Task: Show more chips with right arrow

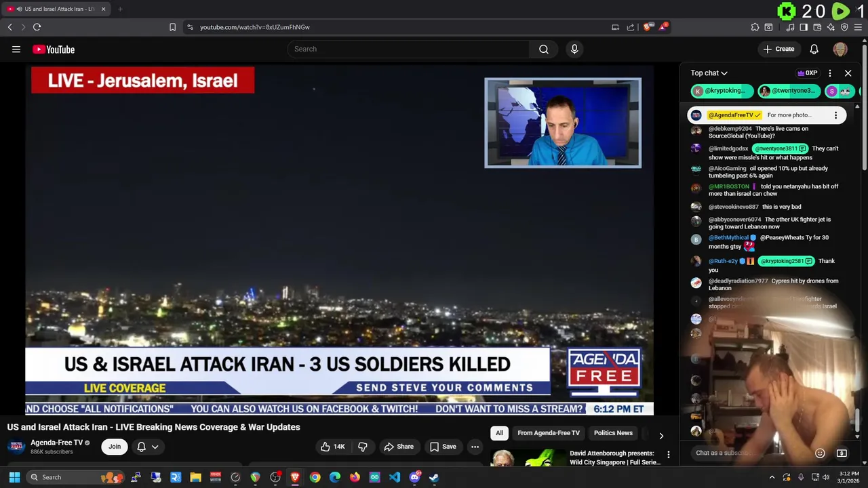Action: coord(661,436)
